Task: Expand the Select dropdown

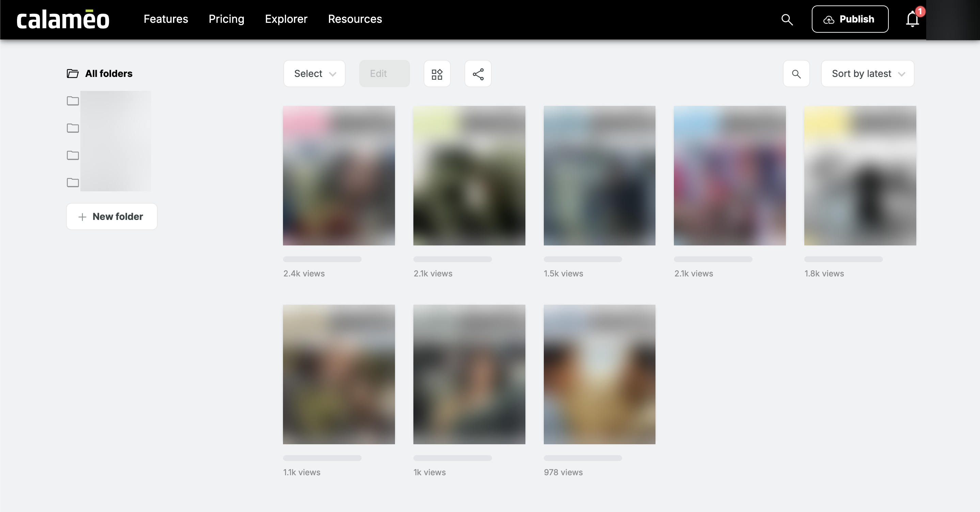Action: pyautogui.click(x=314, y=74)
